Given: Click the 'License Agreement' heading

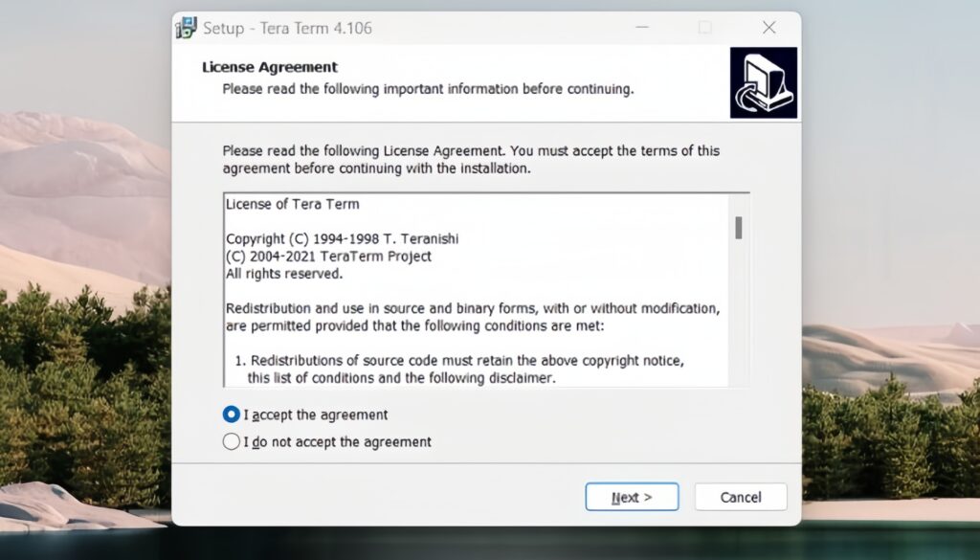Looking at the screenshot, I should (269, 67).
